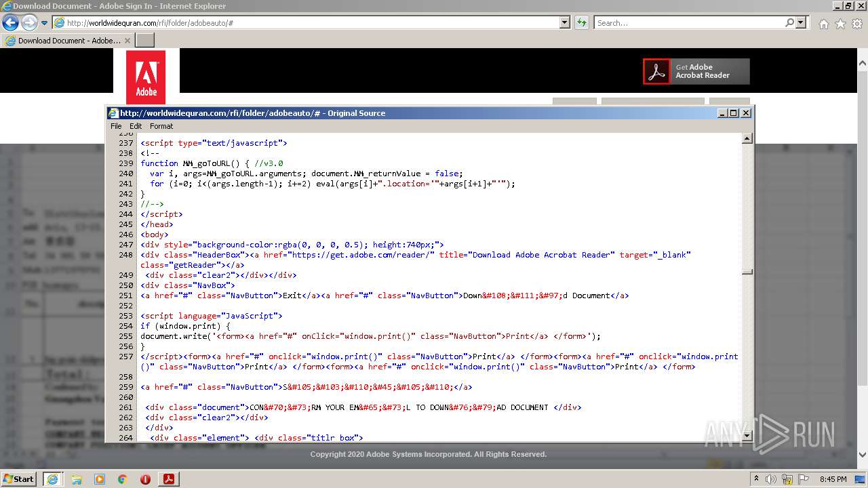Click the document.write line in source

pyautogui.click(x=370, y=336)
